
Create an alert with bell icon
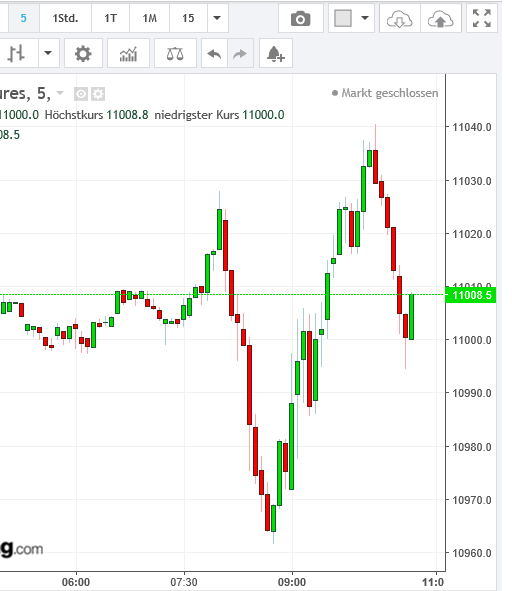276,54
